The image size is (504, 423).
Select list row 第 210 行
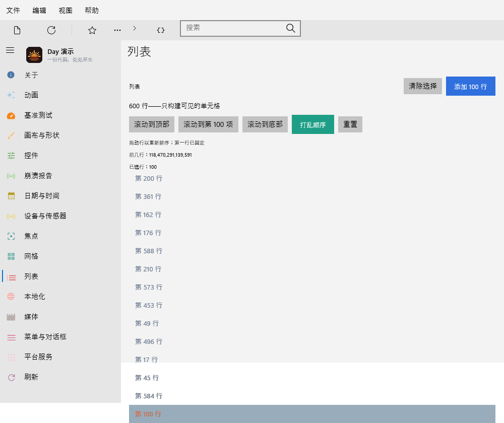click(x=312, y=269)
